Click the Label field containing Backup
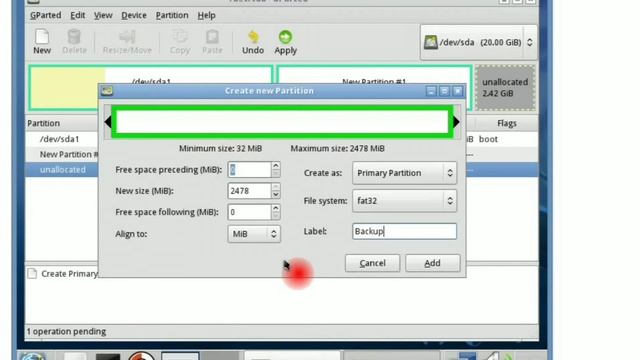The width and height of the screenshot is (640, 360). (404, 231)
